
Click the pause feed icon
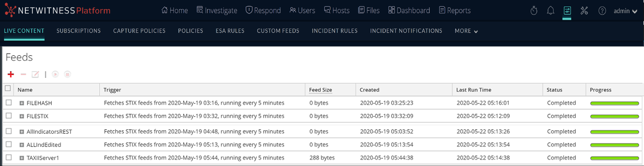click(x=67, y=74)
